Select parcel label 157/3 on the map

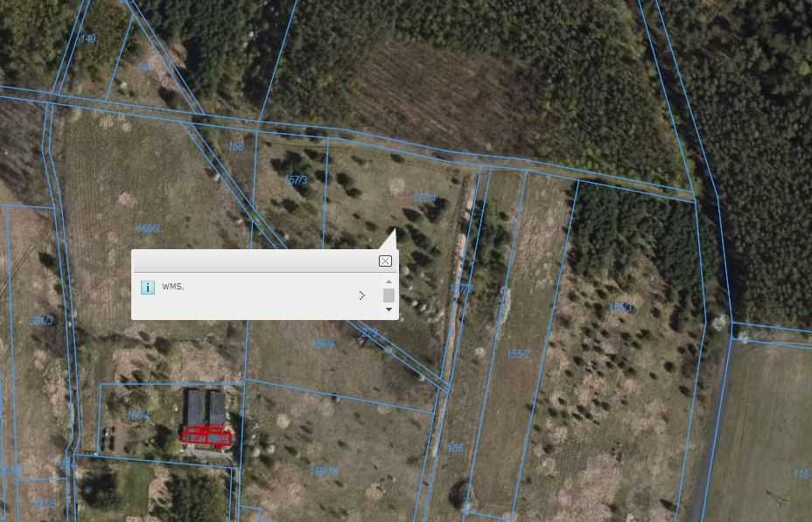point(297,180)
